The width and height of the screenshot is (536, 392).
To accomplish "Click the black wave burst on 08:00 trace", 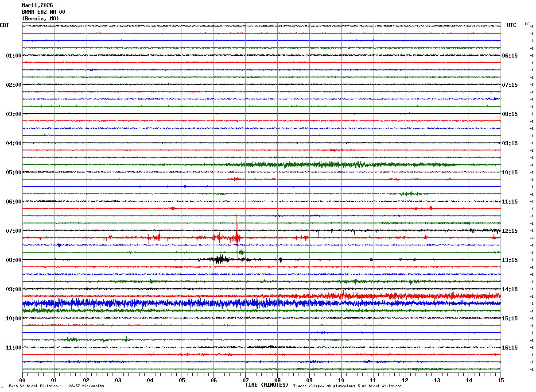I will [x=220, y=260].
